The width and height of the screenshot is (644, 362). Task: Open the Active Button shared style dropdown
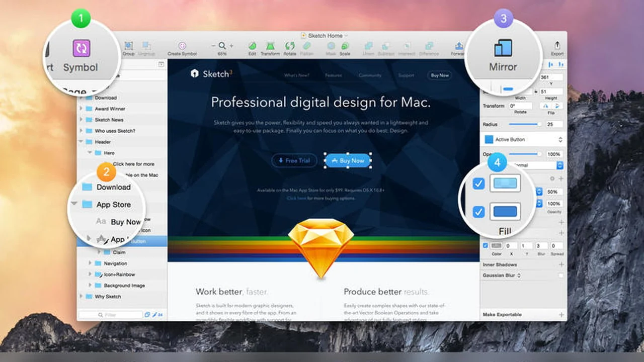point(523,139)
